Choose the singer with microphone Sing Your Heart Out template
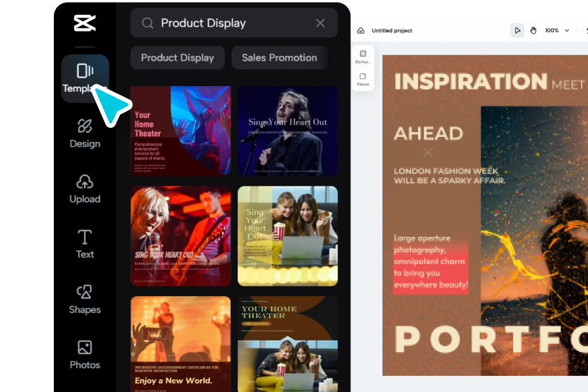This screenshot has height=392, width=588. pyautogui.click(x=287, y=131)
